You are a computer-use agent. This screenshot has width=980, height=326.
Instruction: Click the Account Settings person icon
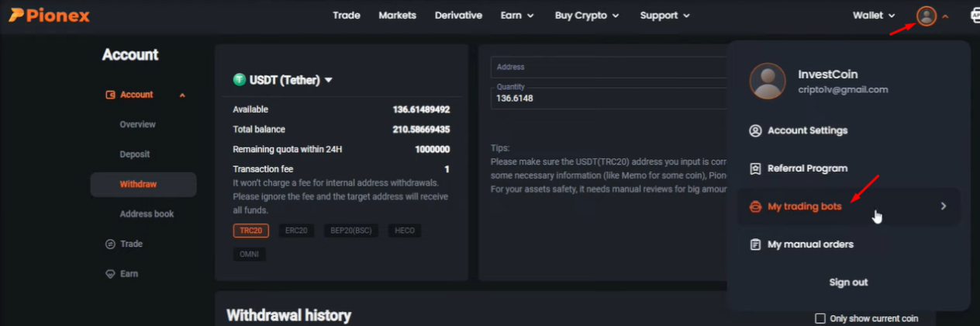point(755,130)
